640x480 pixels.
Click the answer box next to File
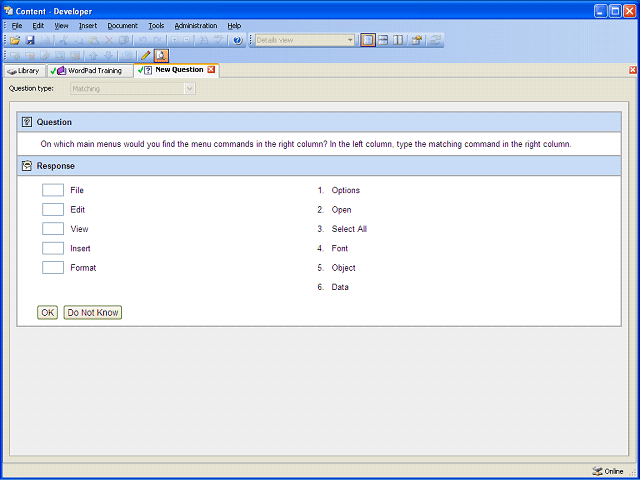pyautogui.click(x=53, y=190)
